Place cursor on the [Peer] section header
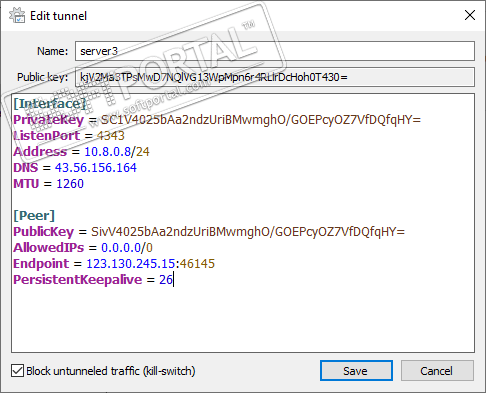 34,216
